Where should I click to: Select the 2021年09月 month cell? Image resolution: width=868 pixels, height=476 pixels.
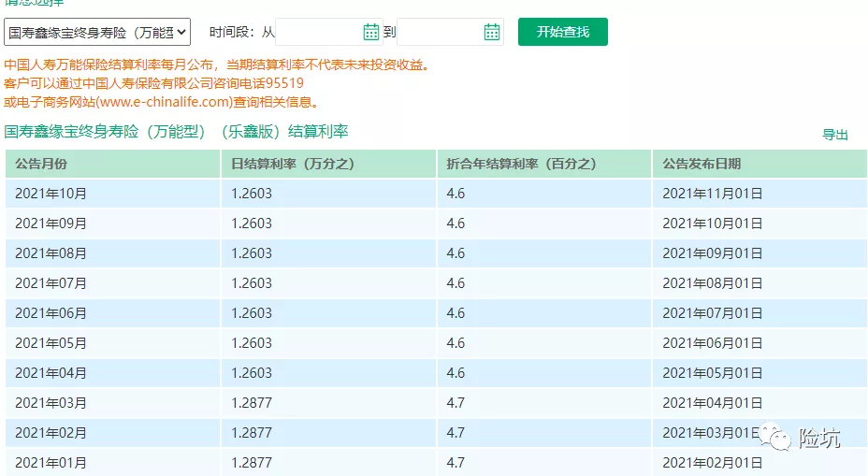pos(112,224)
